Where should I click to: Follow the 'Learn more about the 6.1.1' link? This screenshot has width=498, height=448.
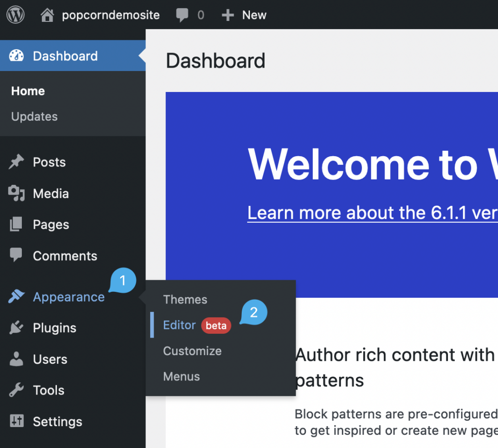click(373, 213)
